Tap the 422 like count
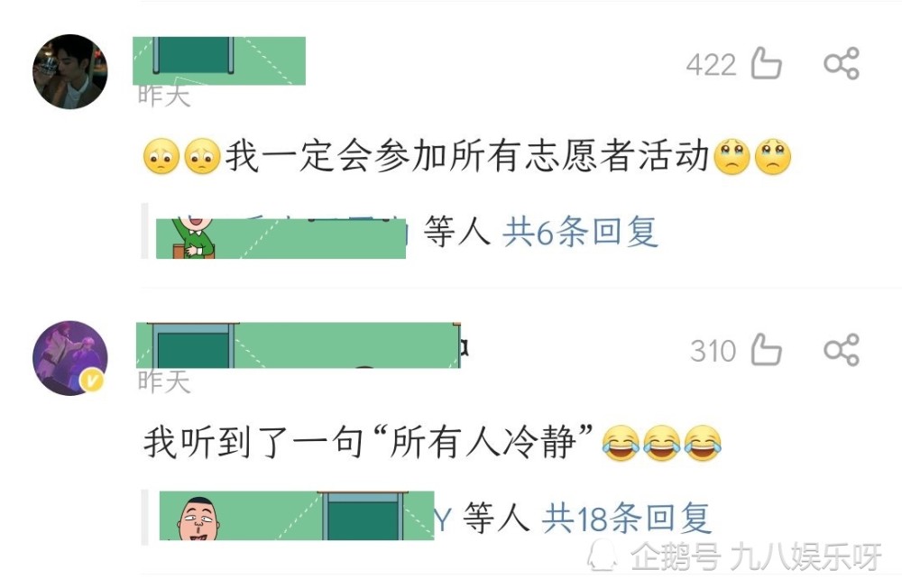Screen dimensions: 902x588 (711, 64)
